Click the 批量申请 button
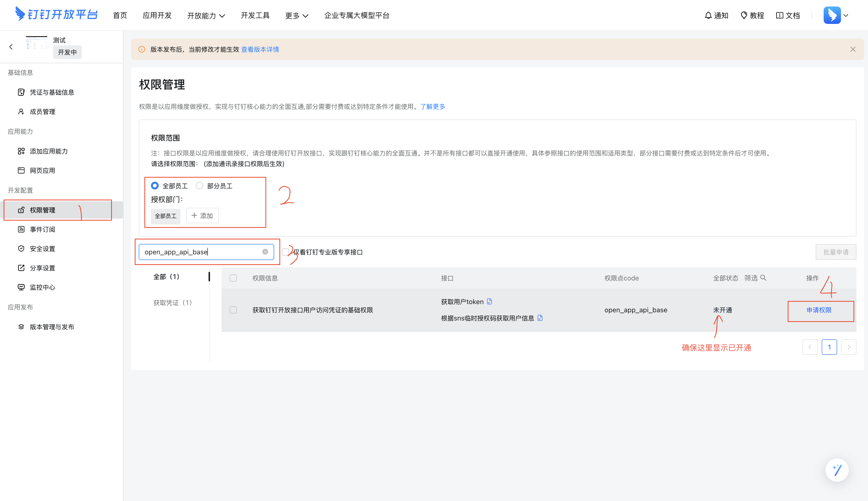This screenshot has width=868, height=501. click(x=836, y=252)
